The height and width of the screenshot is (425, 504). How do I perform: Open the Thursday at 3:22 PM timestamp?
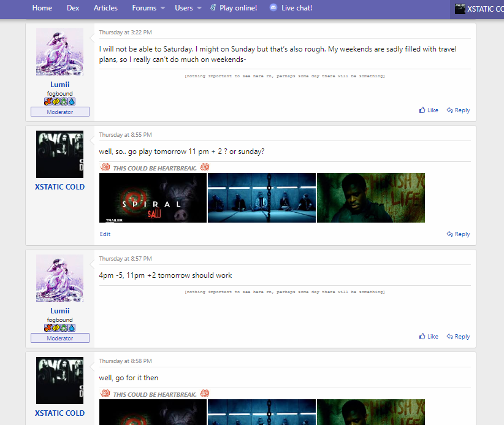[x=125, y=33]
